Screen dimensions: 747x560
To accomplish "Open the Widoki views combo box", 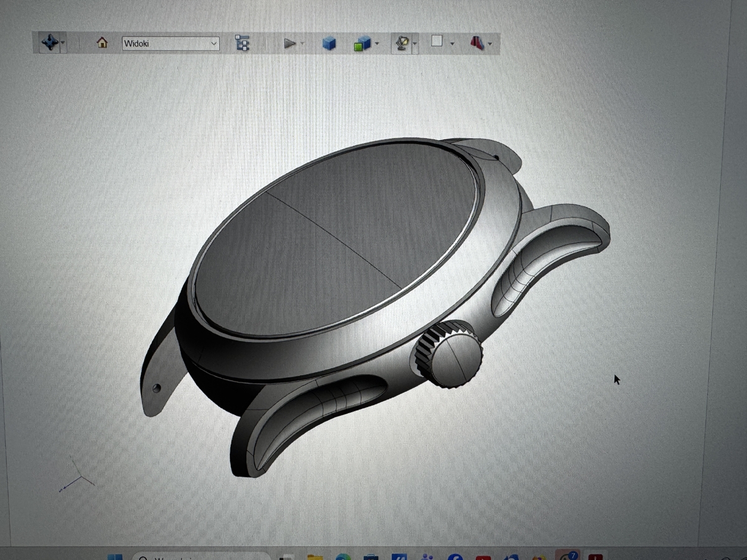I will (171, 44).
